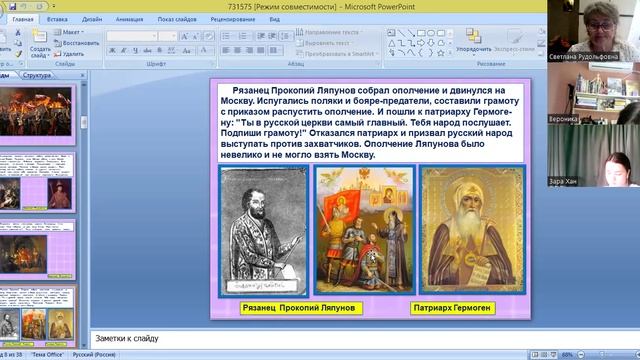Image resolution: width=640 pixels, height=360 pixels.
Task: Click the Восстановить slide button
Action: [x=76, y=43]
